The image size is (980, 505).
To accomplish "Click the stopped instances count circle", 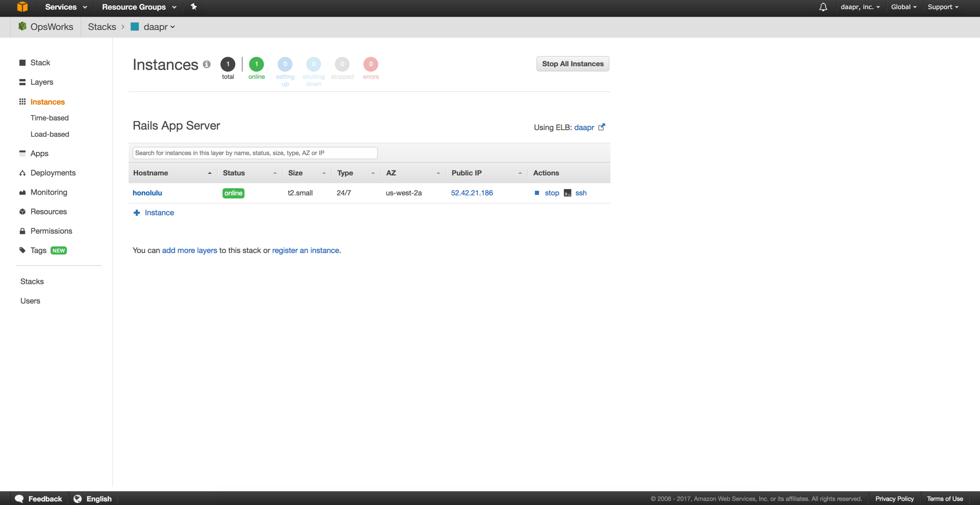I will coord(342,64).
